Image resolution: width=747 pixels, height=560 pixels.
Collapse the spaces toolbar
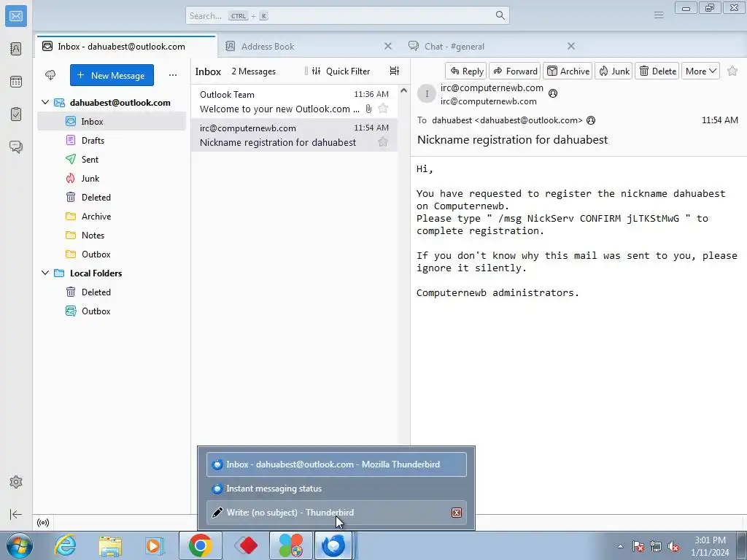click(16, 514)
